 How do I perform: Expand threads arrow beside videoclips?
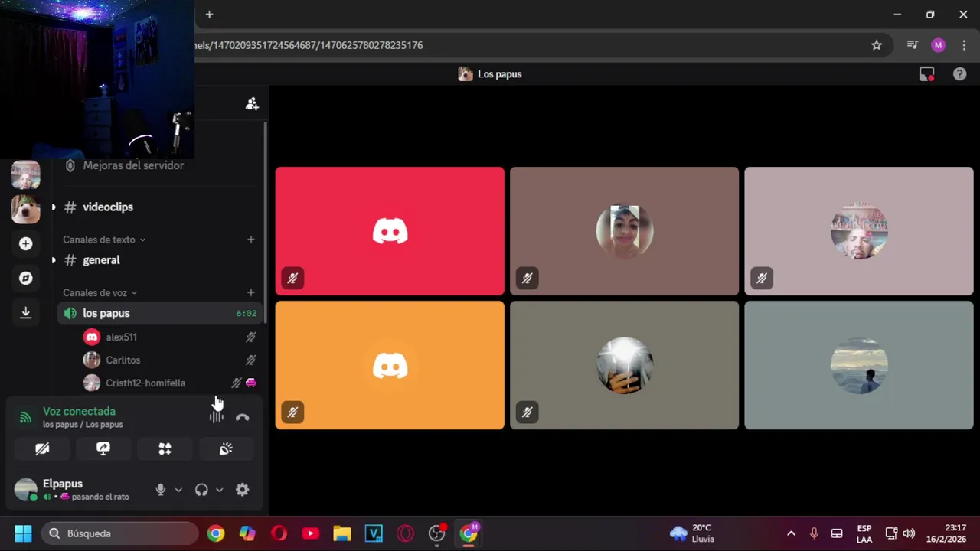click(54, 207)
